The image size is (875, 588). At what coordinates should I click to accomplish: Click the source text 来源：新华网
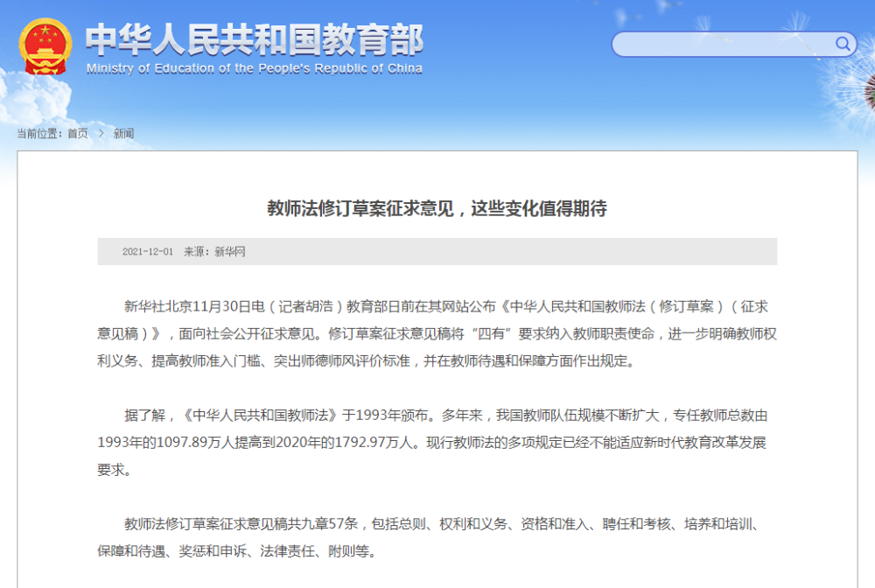point(215,252)
